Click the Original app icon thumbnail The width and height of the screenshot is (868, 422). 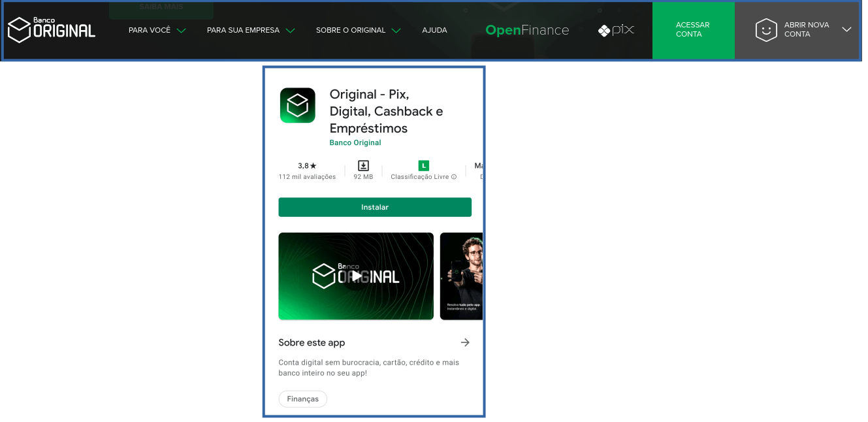pyautogui.click(x=297, y=105)
